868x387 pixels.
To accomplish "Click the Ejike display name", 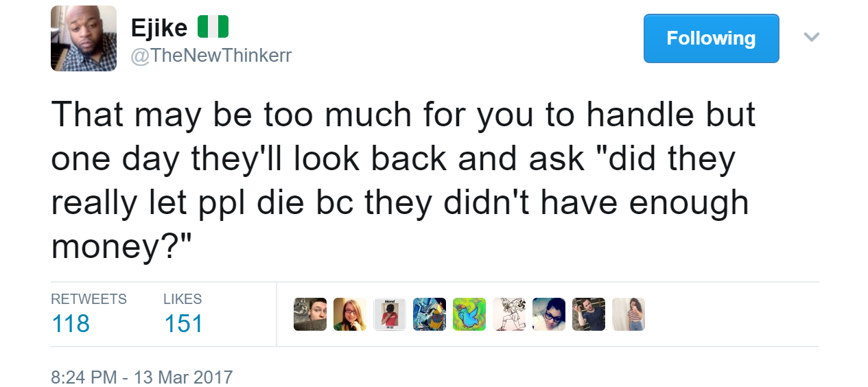I will pos(159,27).
